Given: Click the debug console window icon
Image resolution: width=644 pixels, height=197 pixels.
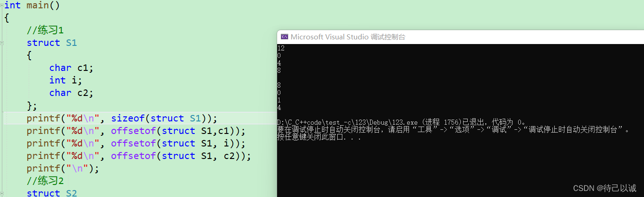Looking at the screenshot, I should (x=285, y=37).
